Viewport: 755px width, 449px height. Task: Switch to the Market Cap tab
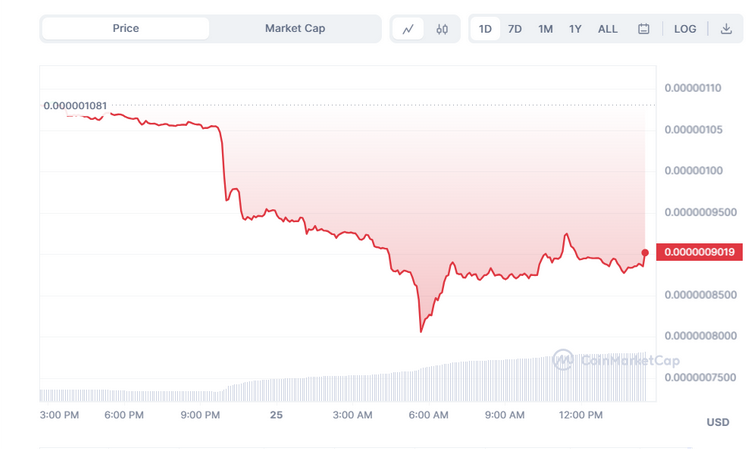(295, 28)
